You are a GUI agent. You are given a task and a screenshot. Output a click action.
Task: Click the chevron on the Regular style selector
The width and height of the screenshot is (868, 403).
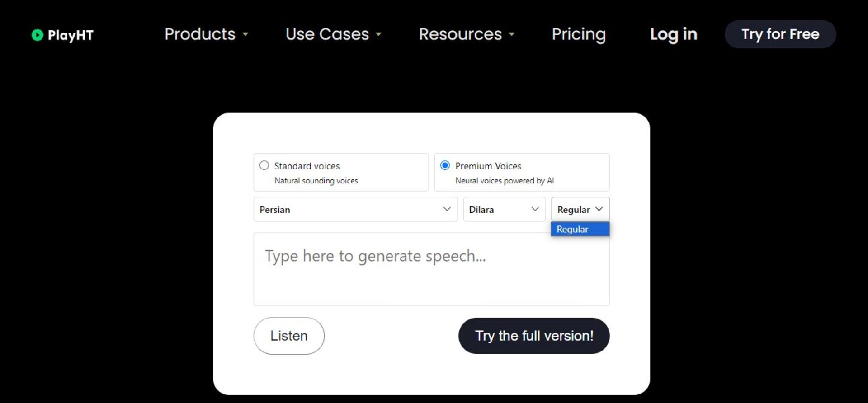coord(599,209)
